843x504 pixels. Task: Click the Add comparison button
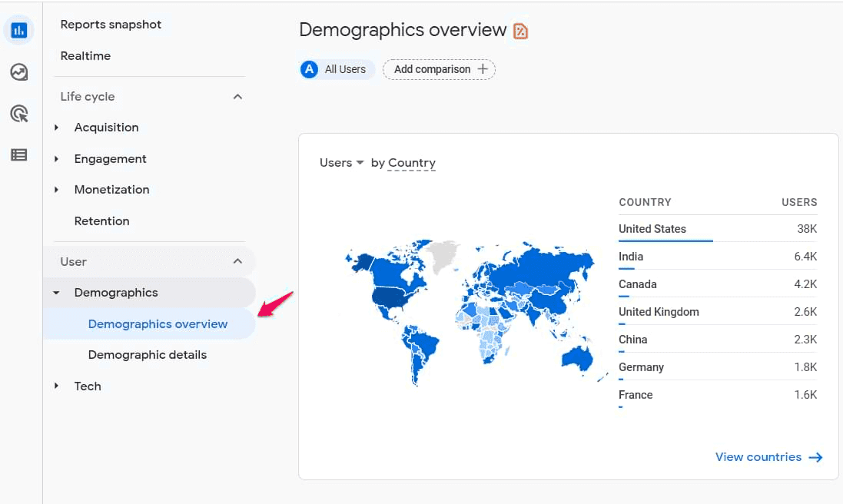point(439,69)
